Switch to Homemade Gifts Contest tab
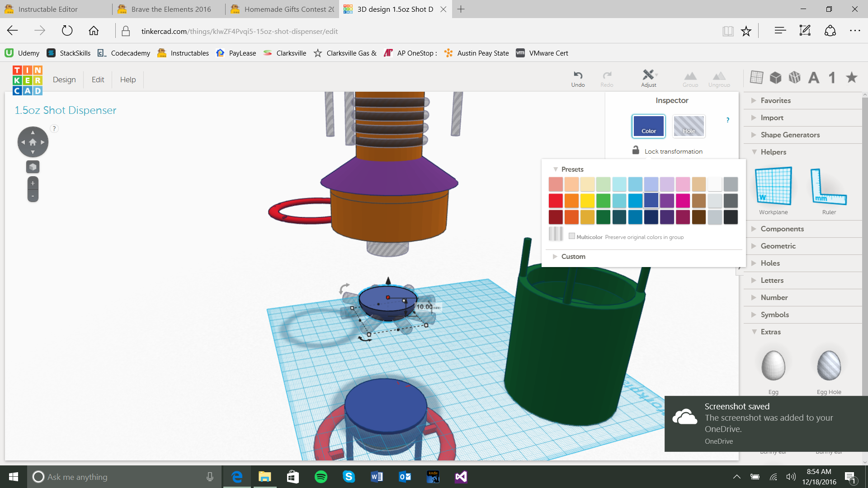The width and height of the screenshot is (868, 488). 282,9
